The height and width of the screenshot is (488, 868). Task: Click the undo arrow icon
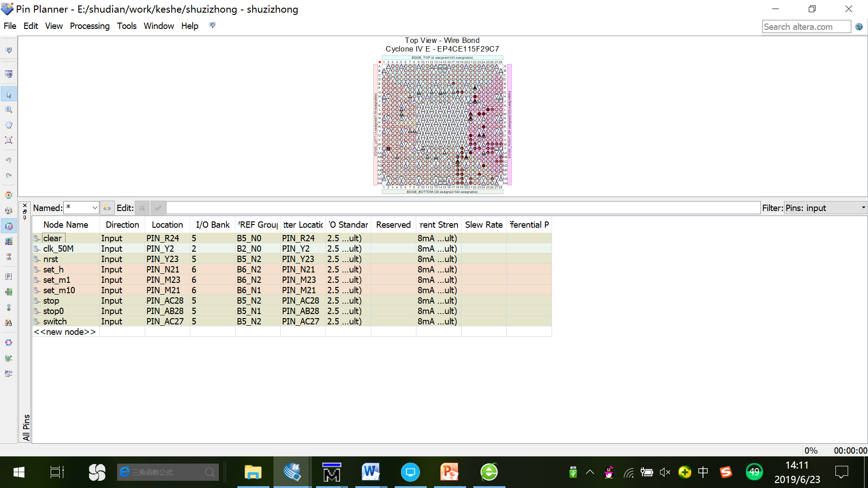(x=9, y=160)
